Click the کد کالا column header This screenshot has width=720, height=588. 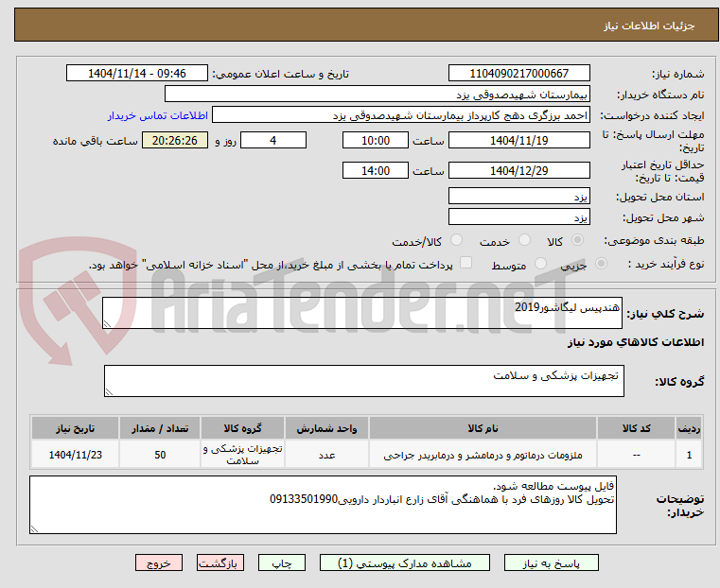636,428
